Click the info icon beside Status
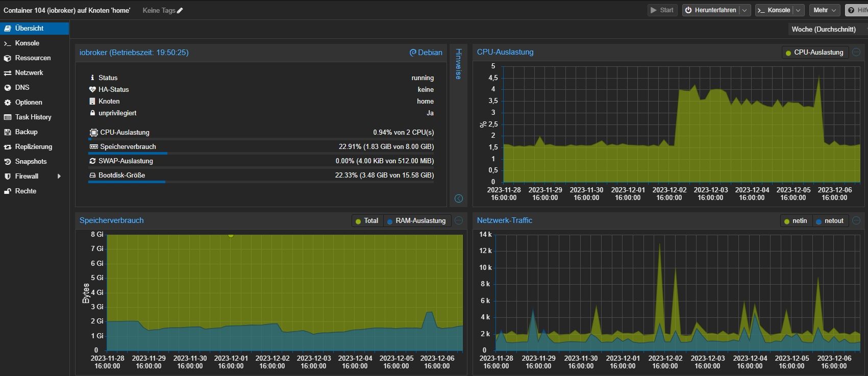The height and width of the screenshot is (376, 868). click(92, 78)
